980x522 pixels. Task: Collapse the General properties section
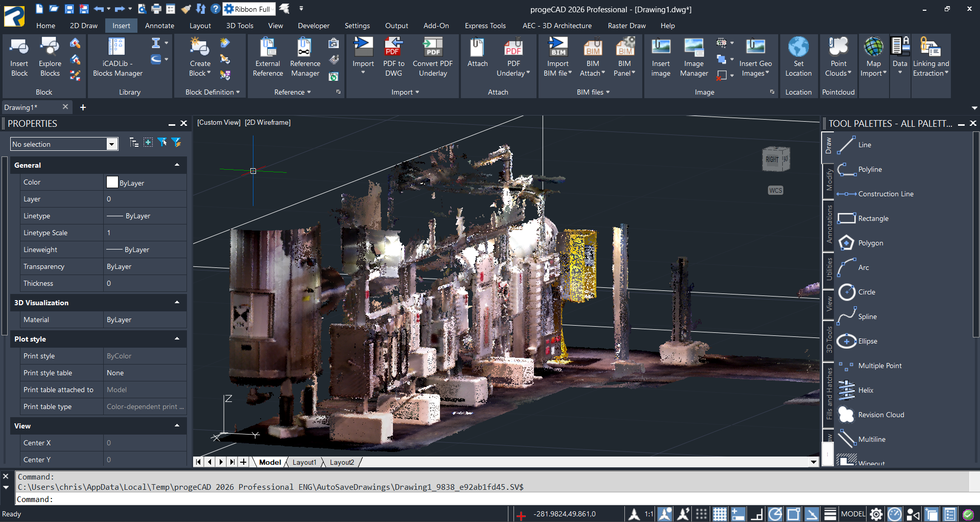177,165
